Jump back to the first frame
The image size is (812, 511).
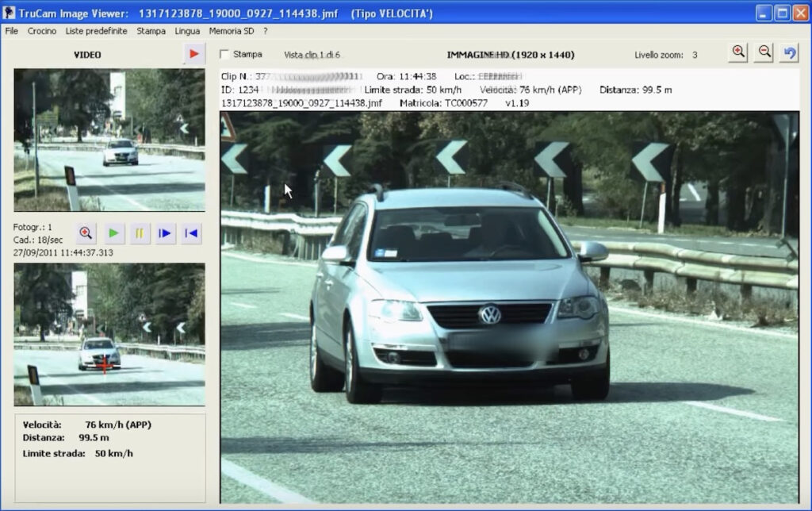190,232
